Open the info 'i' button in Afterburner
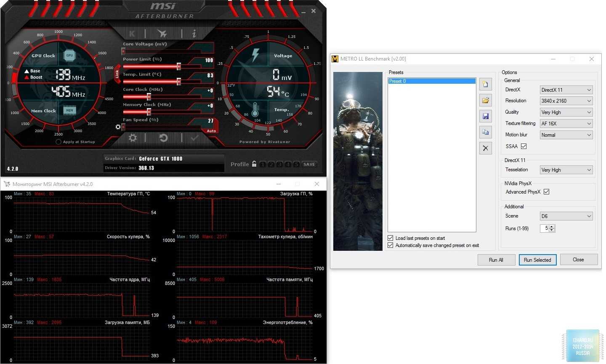 tap(194, 34)
